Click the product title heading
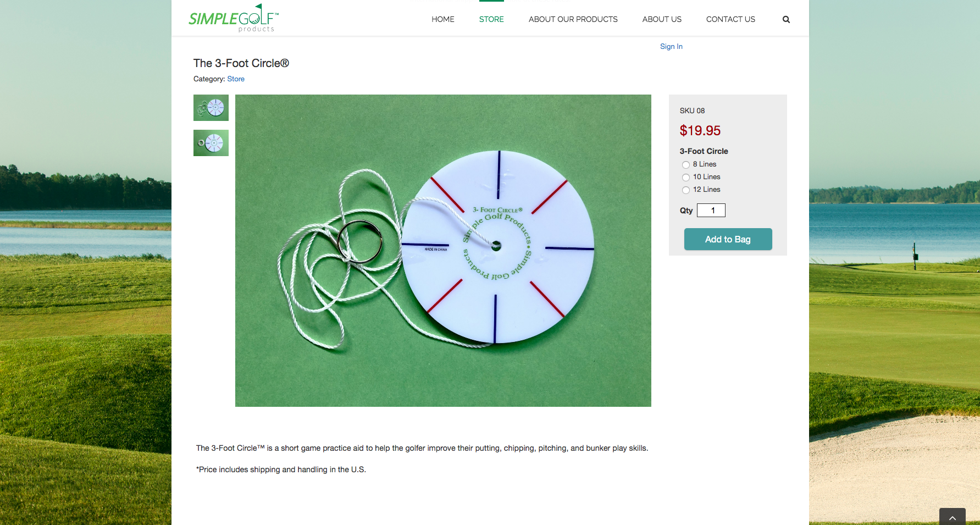 pyautogui.click(x=241, y=63)
